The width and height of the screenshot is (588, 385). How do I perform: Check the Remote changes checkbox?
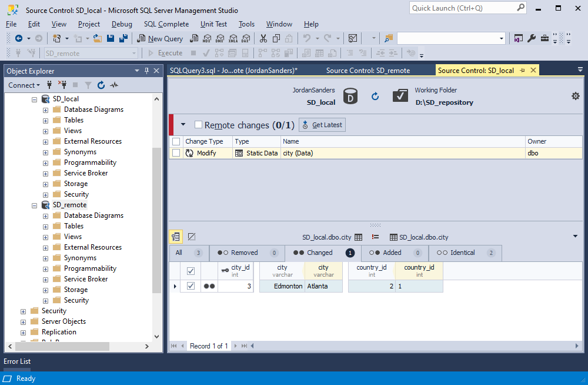click(x=198, y=125)
